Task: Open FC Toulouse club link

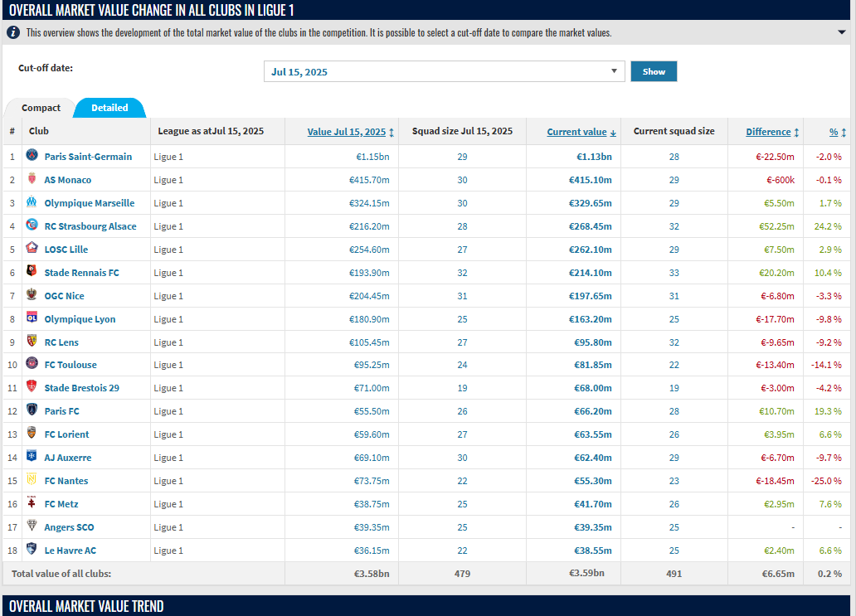Action: pyautogui.click(x=71, y=365)
